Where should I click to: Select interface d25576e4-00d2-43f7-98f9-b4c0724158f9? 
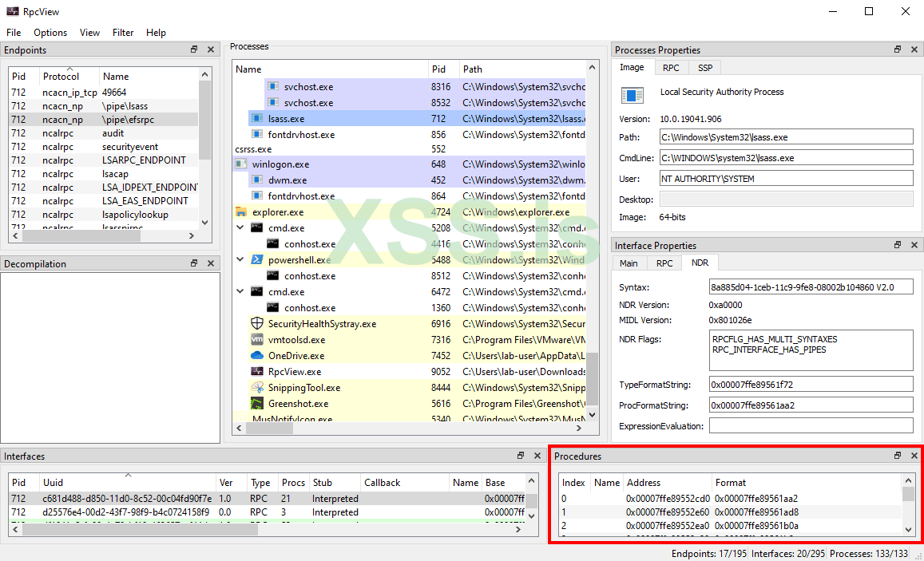267,512
